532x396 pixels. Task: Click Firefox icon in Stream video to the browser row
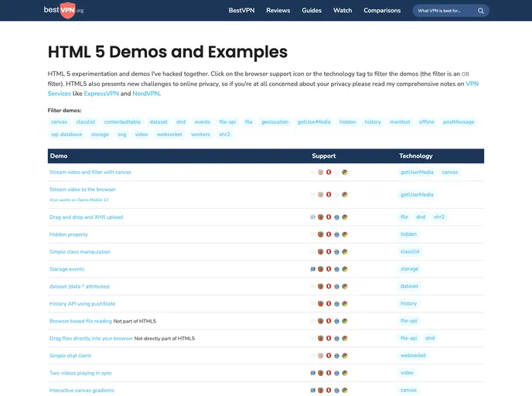coord(321,195)
